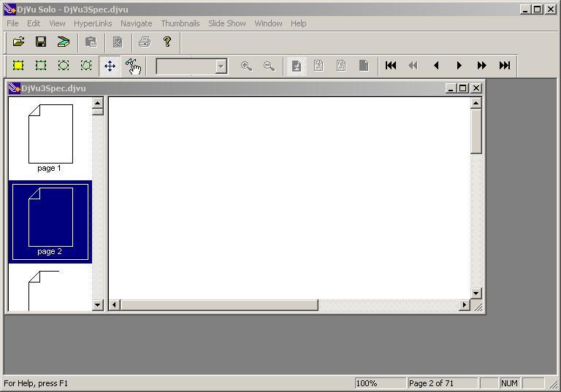The height and width of the screenshot is (392, 561).
Task: Click the horizontal scrollbar right arrow
Action: (x=464, y=305)
